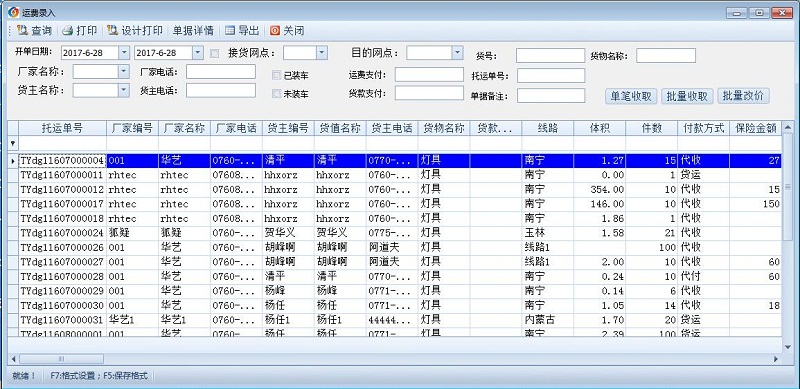Click the 导出 export toolbar icon
The width and height of the screenshot is (800, 389).
point(231,31)
